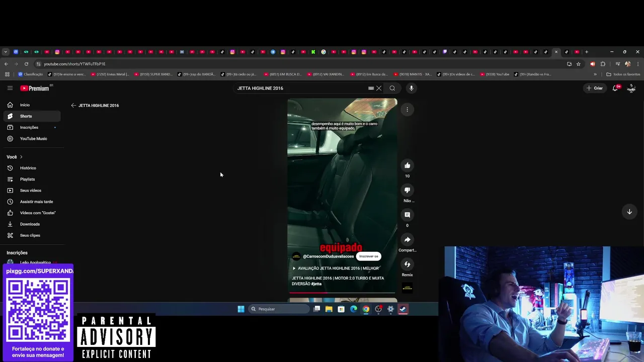644x362 pixels.
Task: Open a new Chrome tab
Action: 586,52
